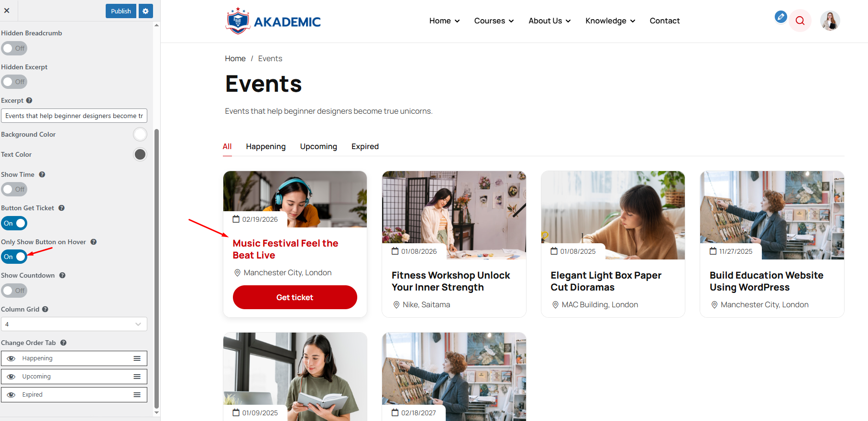Toggle the Hidden Breadcrumb switch

coord(14,48)
